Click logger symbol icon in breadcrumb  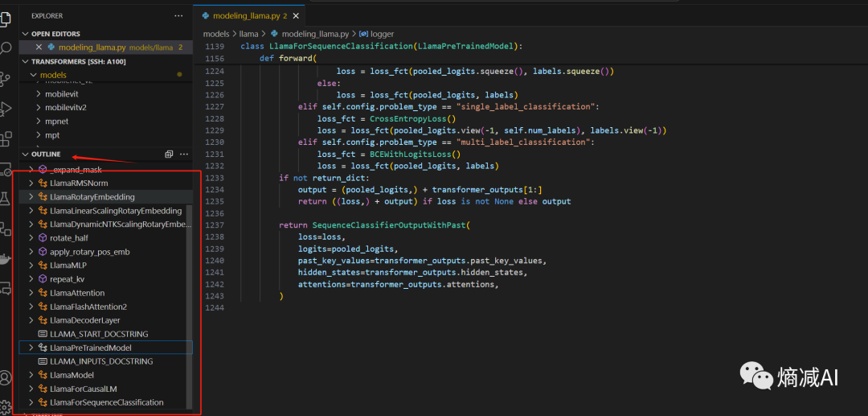pyautogui.click(x=364, y=34)
